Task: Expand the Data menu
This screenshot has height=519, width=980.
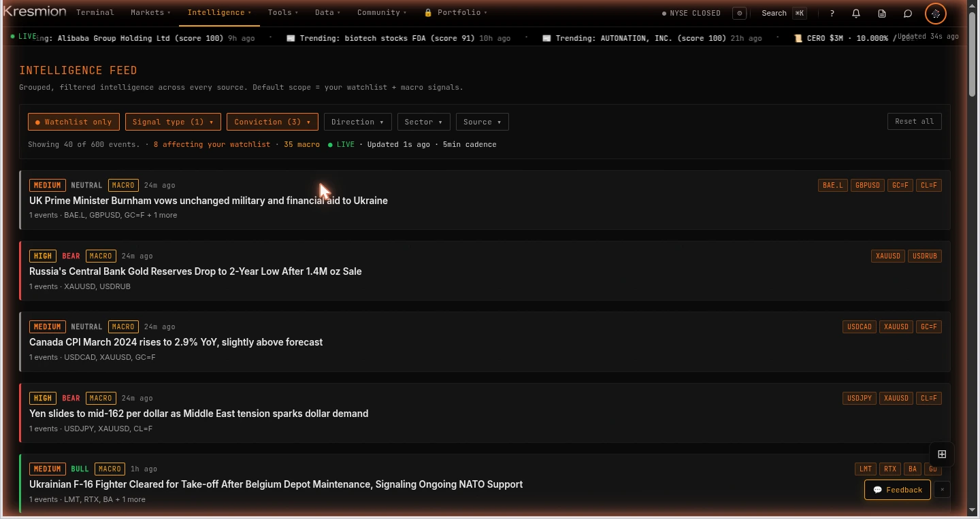Action: click(327, 12)
